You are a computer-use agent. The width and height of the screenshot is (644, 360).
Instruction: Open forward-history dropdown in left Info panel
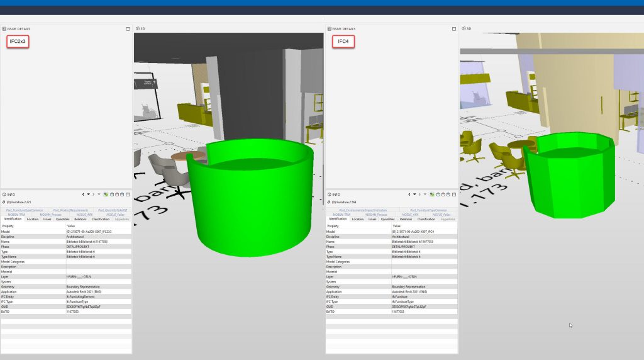tap(99, 194)
